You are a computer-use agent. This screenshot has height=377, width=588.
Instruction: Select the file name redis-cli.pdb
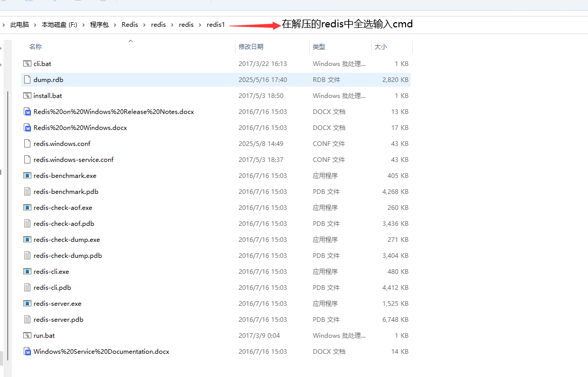point(52,287)
